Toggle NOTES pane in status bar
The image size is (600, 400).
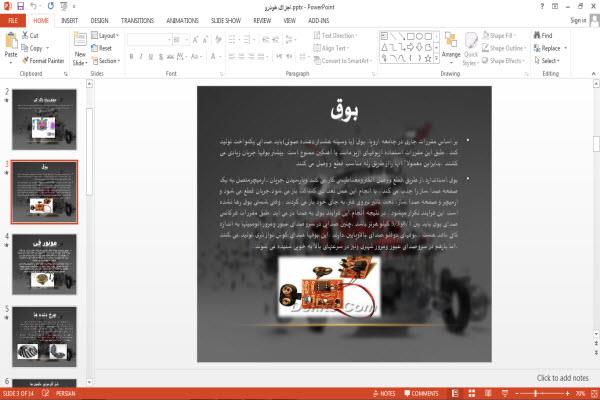tap(384, 393)
